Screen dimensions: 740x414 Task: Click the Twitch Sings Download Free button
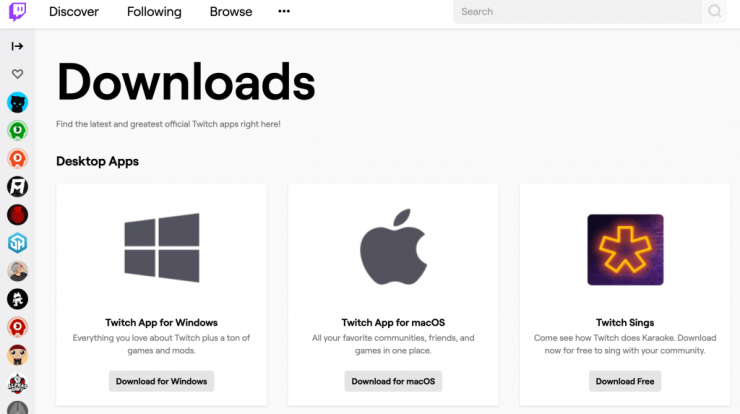(625, 381)
